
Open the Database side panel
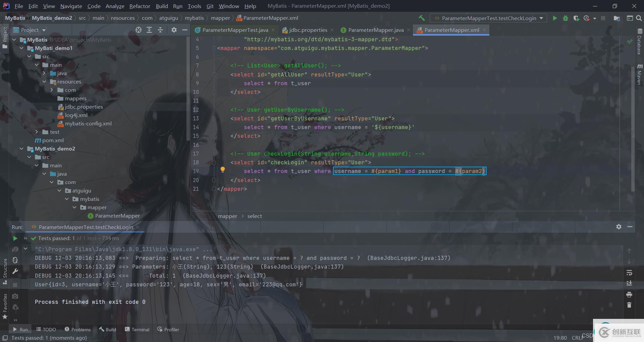click(x=639, y=42)
